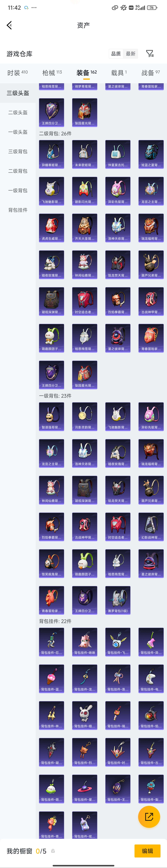Viewport: 167px width, 868px height.
Task: Toggle sorting to 最新
Action: tap(131, 54)
